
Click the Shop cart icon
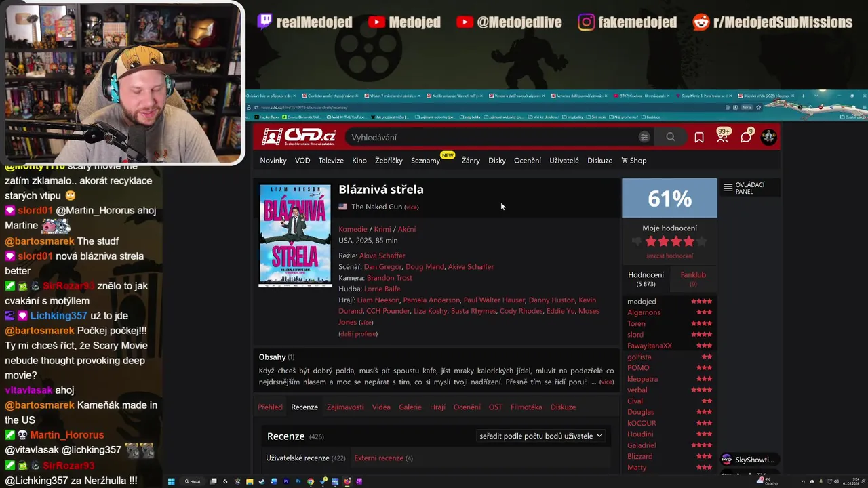click(x=625, y=161)
